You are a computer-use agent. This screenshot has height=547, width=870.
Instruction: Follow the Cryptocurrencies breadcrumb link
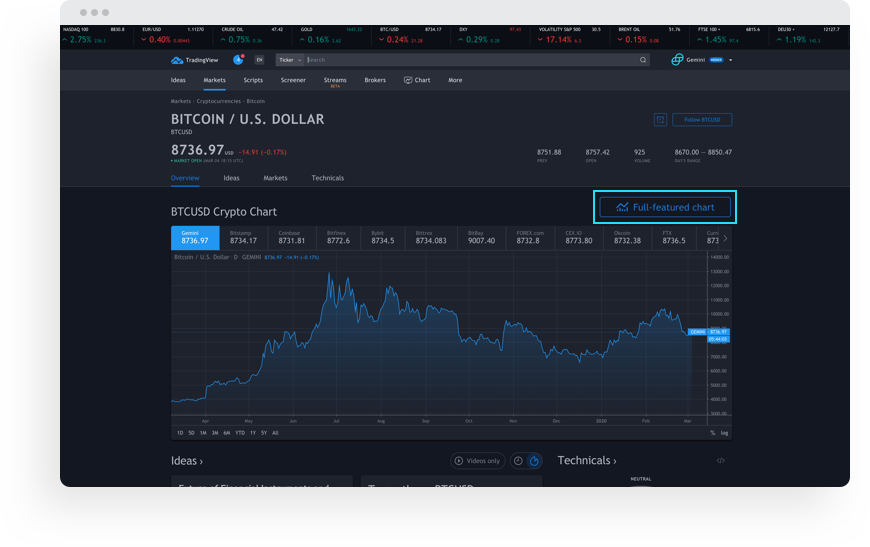[x=219, y=102]
